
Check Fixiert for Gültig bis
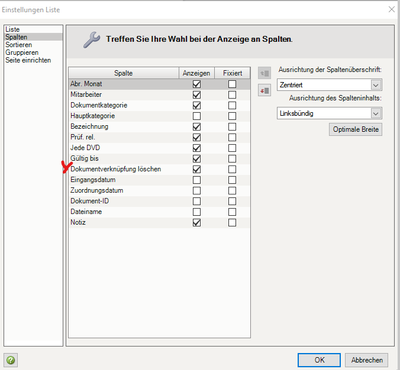click(x=232, y=159)
